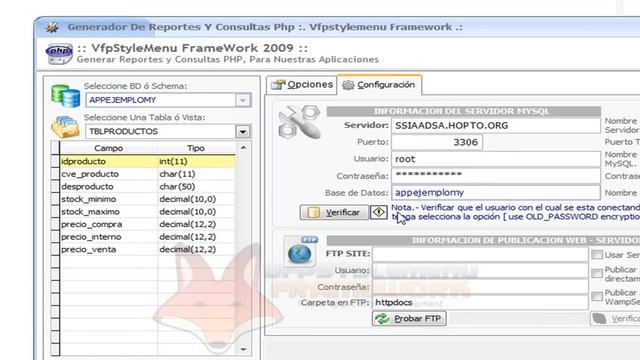Select the cve_producto row
This screenshot has height=360, width=640.
tap(147, 174)
